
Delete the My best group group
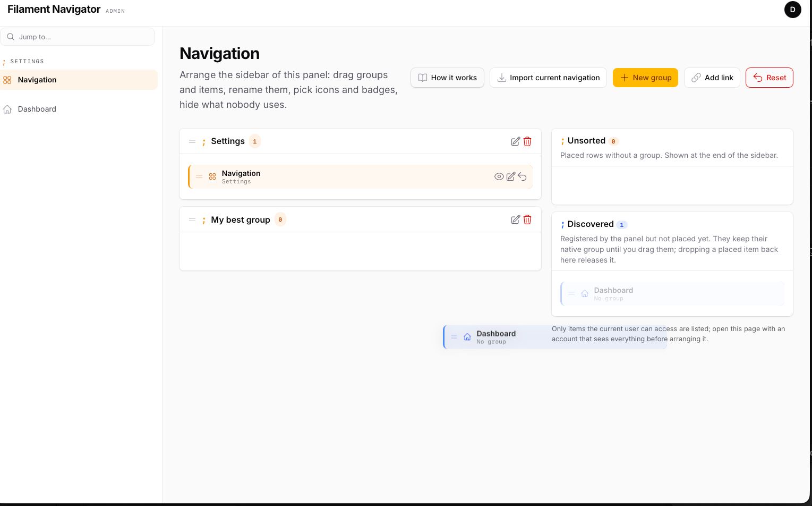click(527, 220)
